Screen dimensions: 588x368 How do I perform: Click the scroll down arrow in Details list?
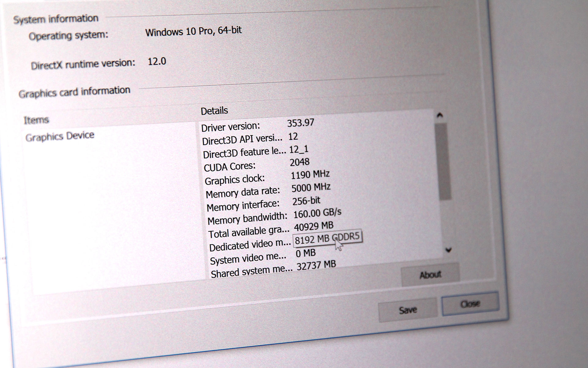point(449,250)
